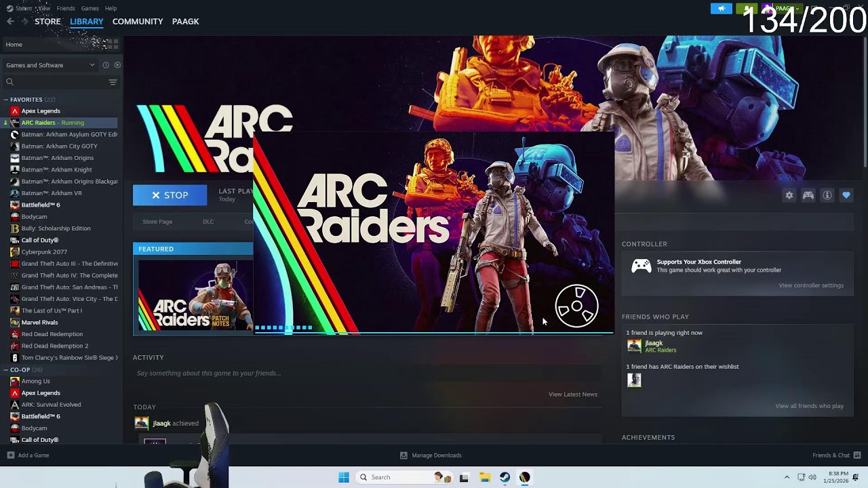Screen dimensions: 868x488
Task: Collapse the Favorites category
Action: [5, 100]
